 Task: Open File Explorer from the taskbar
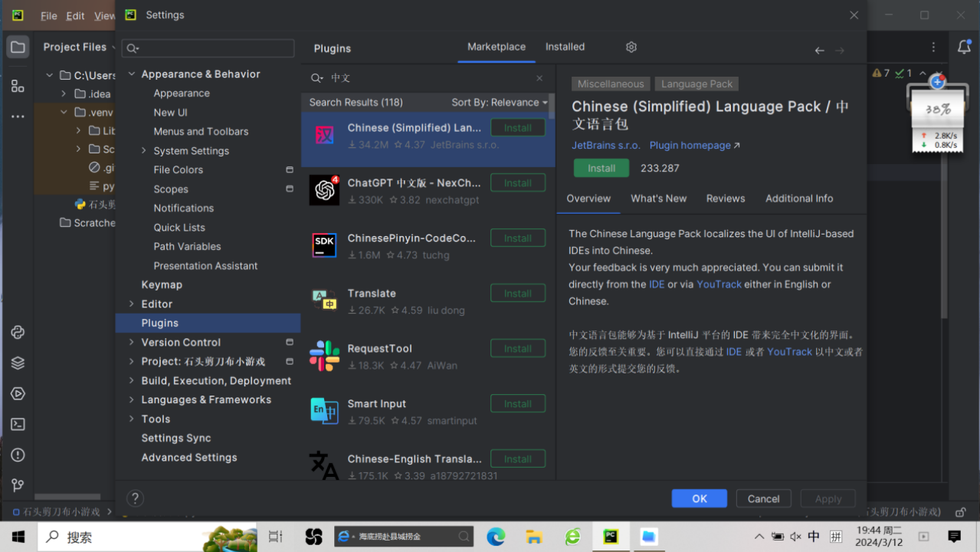[x=534, y=537]
